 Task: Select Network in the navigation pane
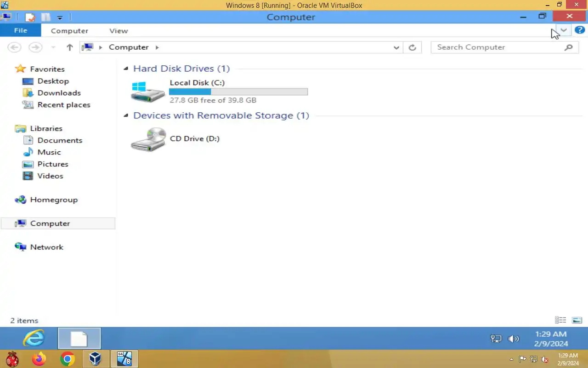(46, 247)
